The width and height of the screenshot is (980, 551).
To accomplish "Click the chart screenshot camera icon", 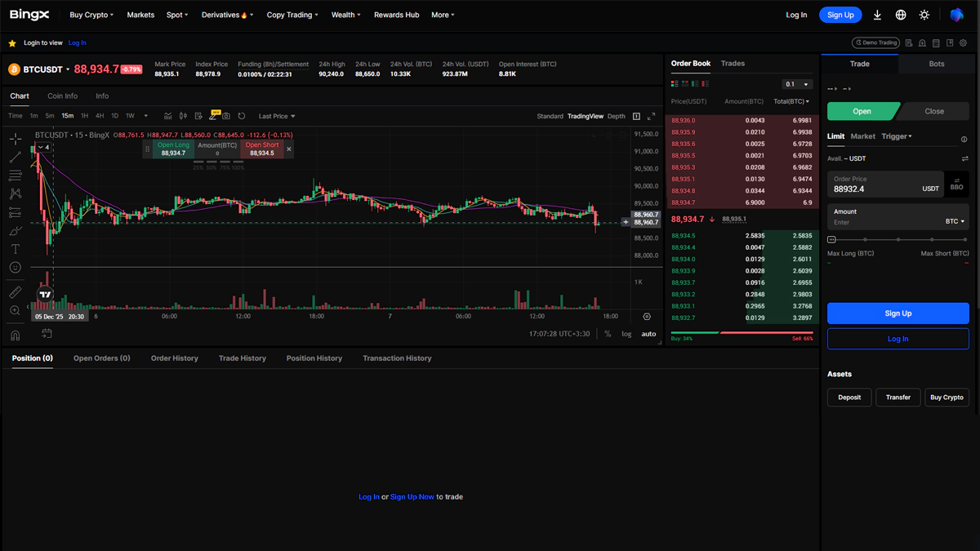I will click(x=226, y=116).
